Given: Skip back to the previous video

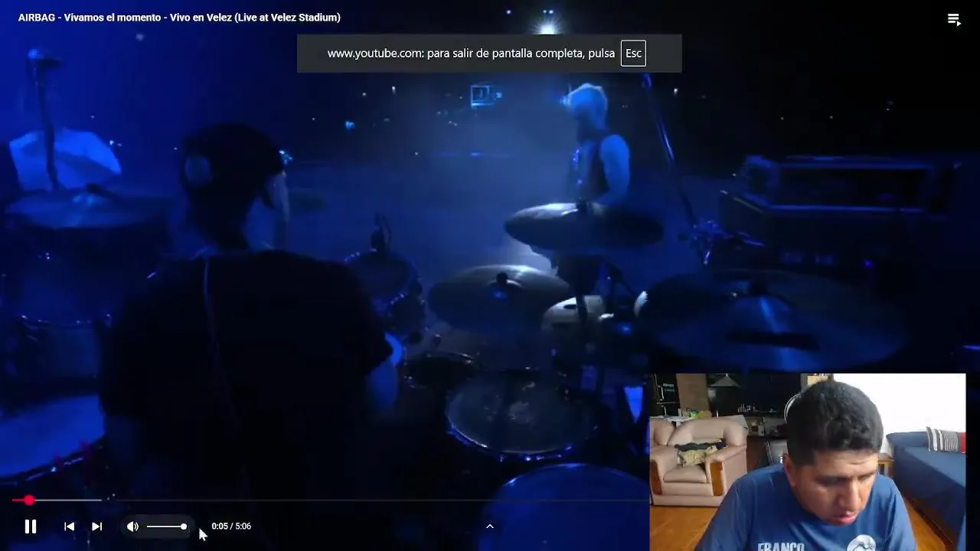Looking at the screenshot, I should point(69,527).
